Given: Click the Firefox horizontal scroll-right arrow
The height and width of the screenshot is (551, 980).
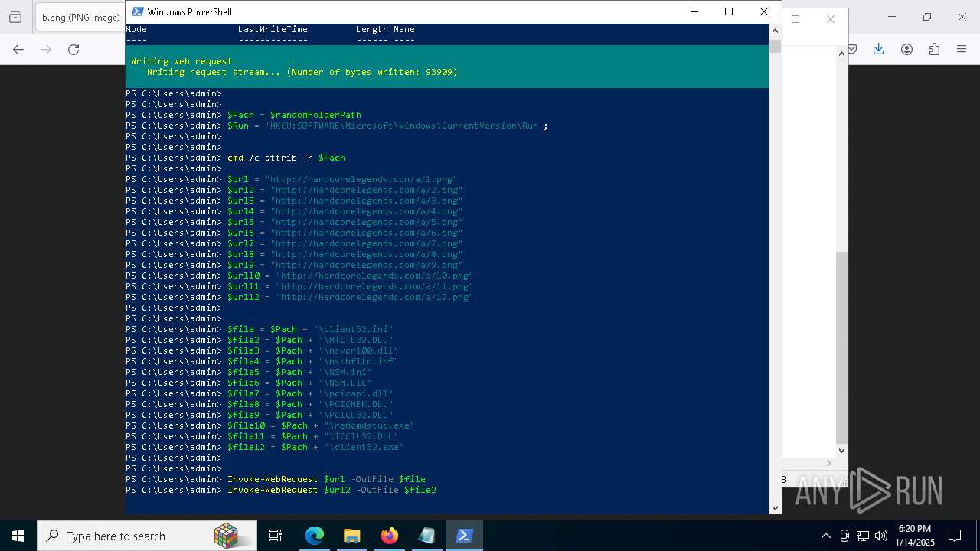Looking at the screenshot, I should point(830,463).
